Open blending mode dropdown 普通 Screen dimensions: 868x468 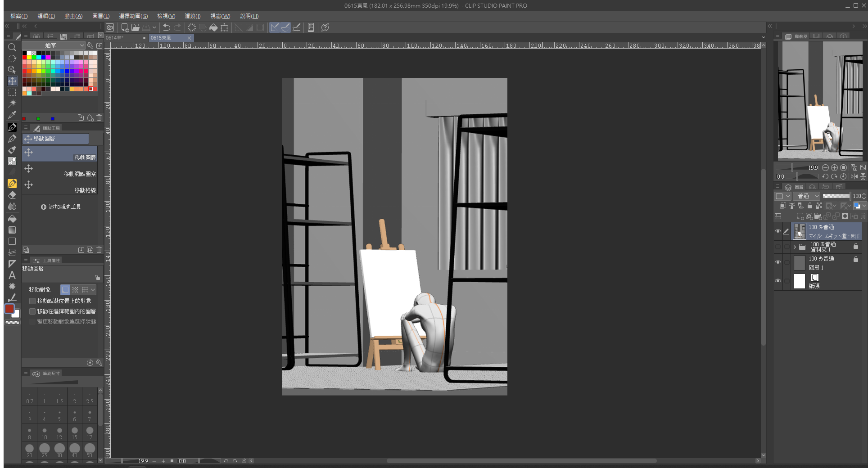(x=806, y=196)
